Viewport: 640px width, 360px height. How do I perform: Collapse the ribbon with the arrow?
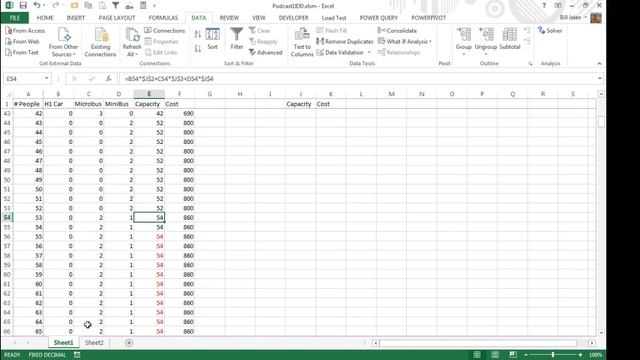pos(599,64)
